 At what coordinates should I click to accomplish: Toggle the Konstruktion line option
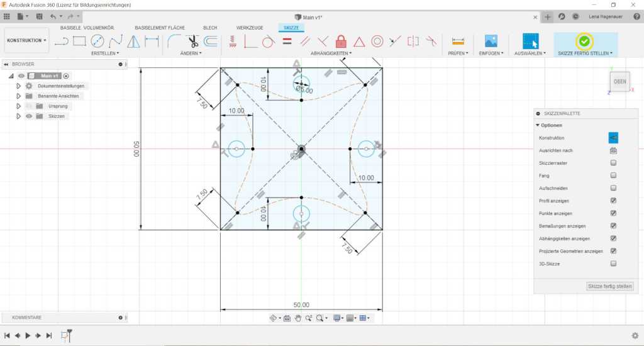tap(613, 138)
